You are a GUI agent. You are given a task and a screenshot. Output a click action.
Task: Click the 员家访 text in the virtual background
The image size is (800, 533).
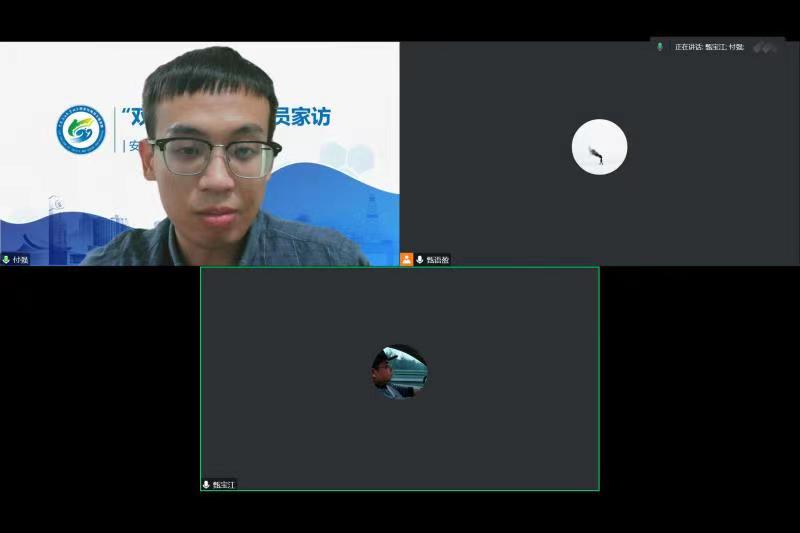click(x=303, y=117)
